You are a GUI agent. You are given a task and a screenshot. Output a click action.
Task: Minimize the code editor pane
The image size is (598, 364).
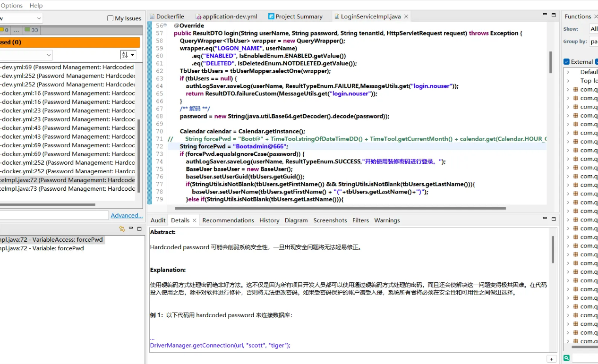pyautogui.click(x=544, y=15)
